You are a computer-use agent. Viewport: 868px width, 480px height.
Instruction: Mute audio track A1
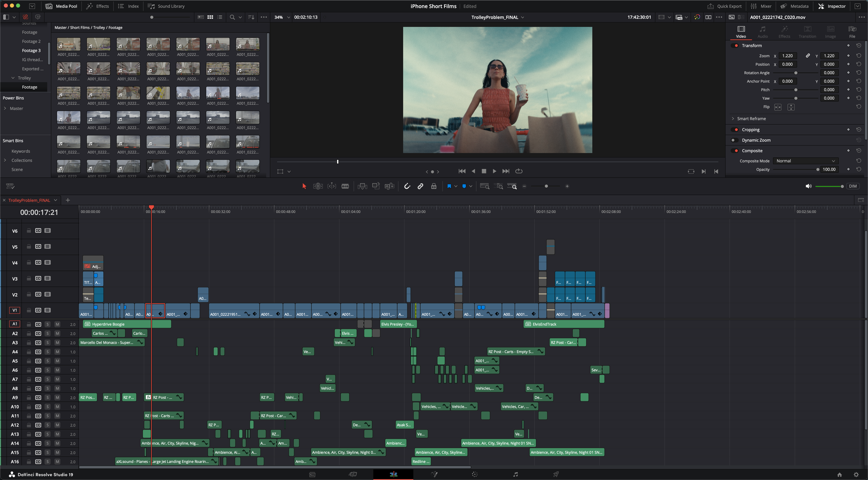57,324
